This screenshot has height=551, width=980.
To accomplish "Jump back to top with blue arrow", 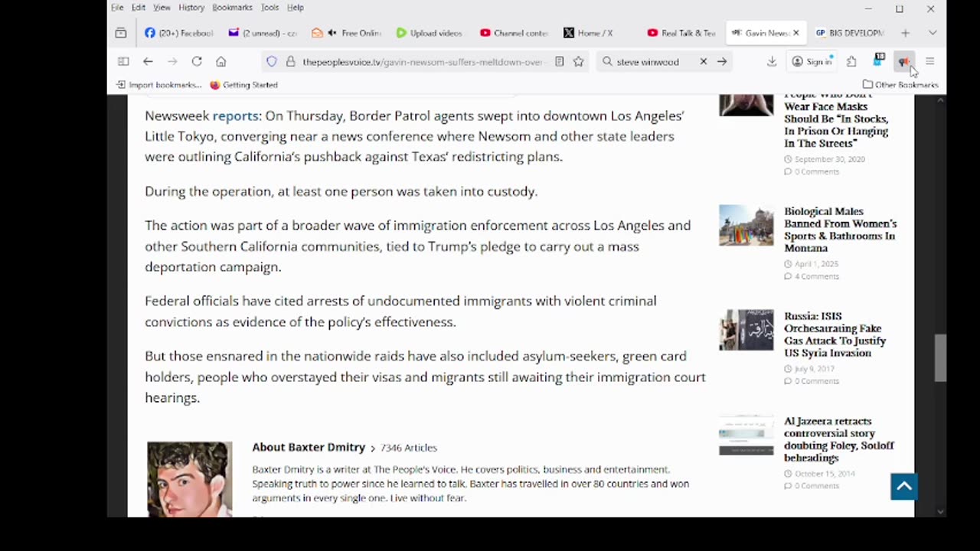I will (x=903, y=487).
